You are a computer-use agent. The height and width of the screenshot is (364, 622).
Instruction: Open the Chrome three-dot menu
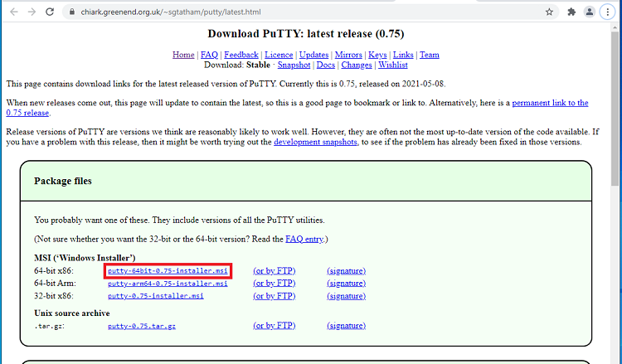(607, 12)
